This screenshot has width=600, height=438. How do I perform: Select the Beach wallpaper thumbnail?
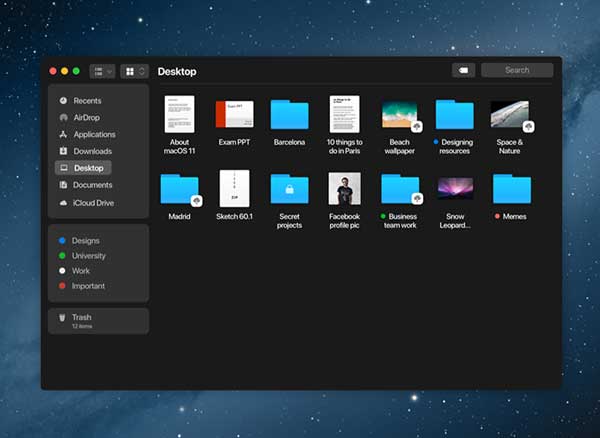[399, 114]
